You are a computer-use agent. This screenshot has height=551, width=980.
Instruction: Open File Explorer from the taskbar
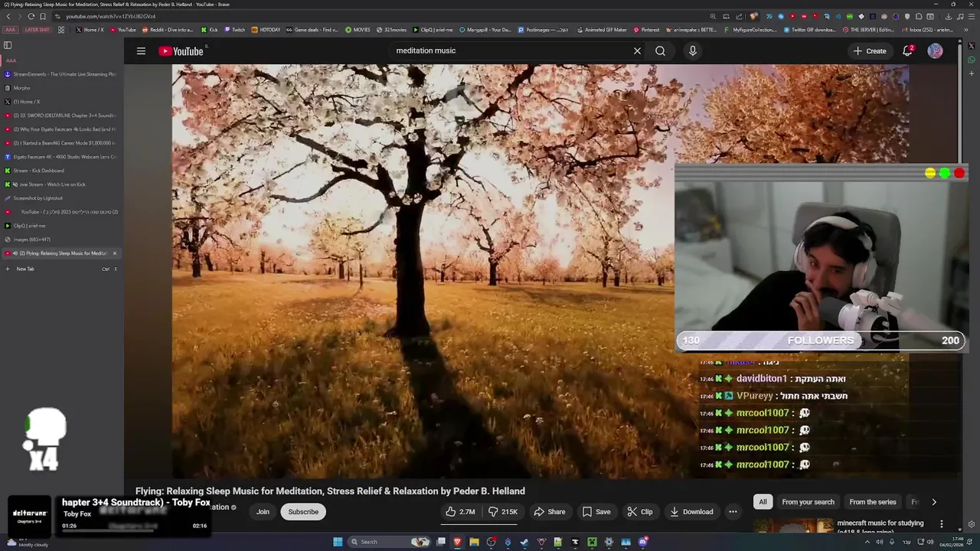[474, 542]
